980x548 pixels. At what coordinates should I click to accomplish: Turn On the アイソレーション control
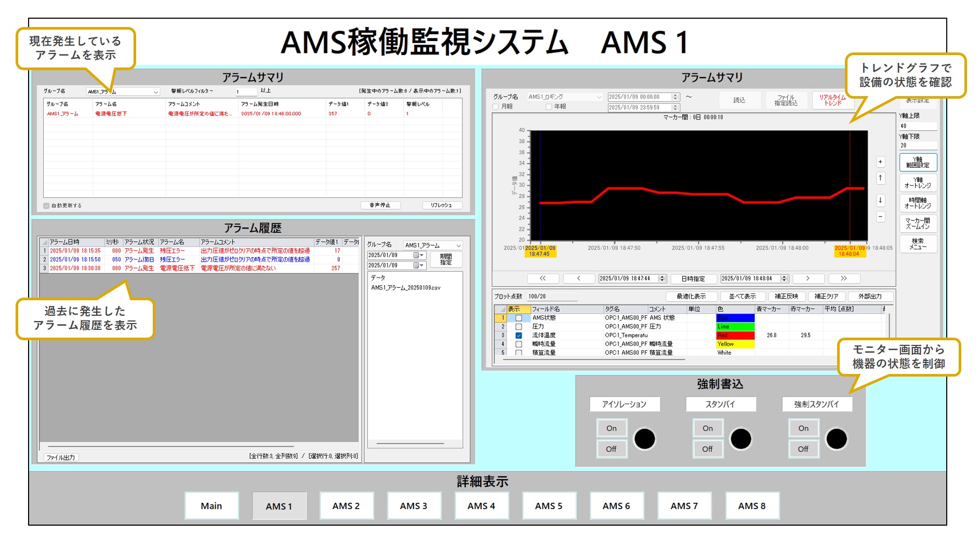coord(611,429)
